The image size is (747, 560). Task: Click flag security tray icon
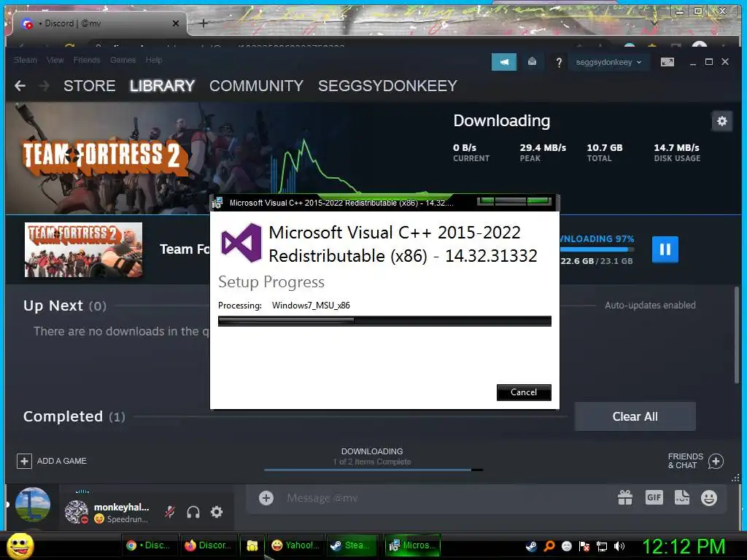click(584, 546)
